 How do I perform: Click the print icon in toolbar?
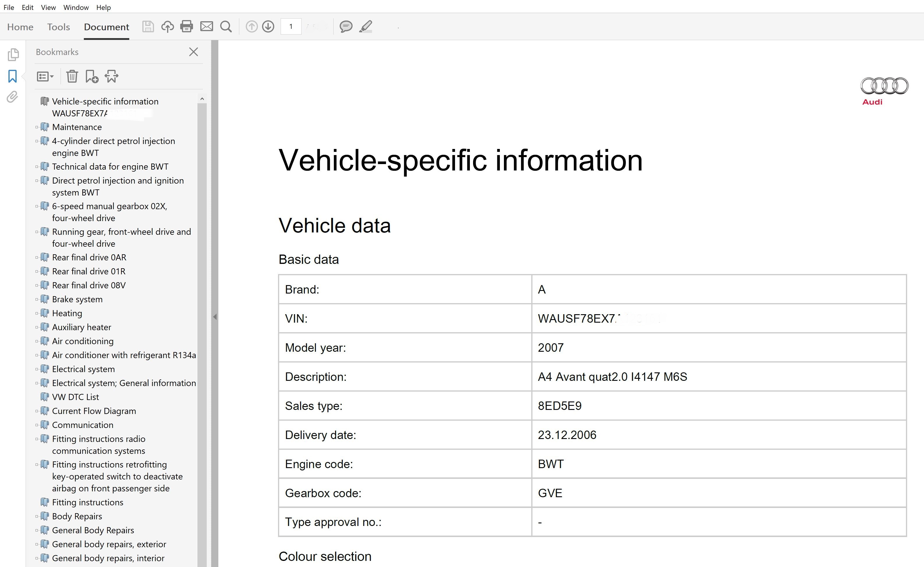186,27
